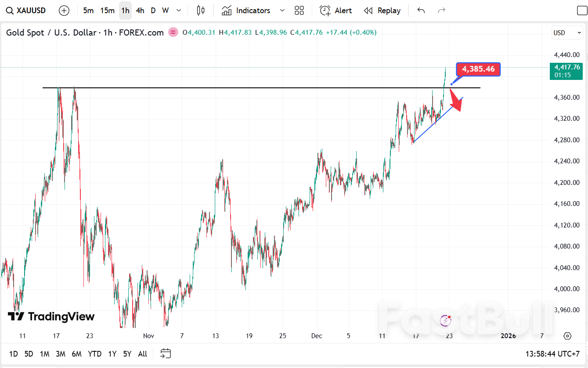
Task: Select the All range tab
Action: pyautogui.click(x=142, y=354)
